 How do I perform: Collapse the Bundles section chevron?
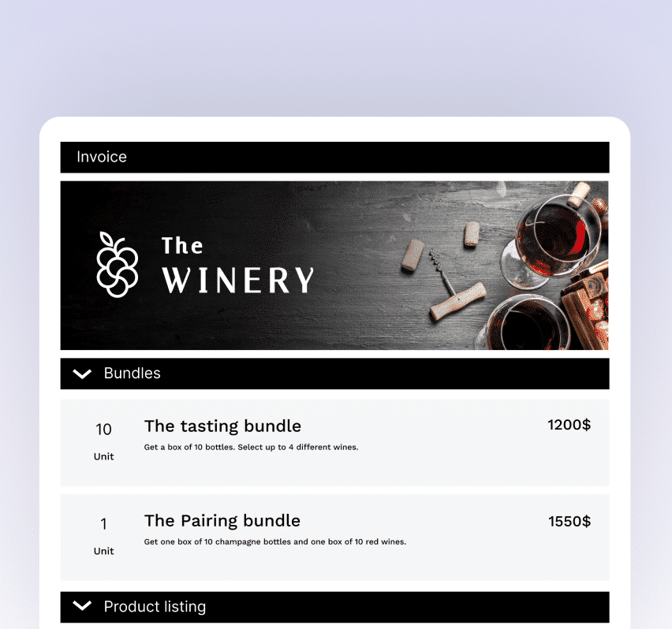click(x=82, y=374)
